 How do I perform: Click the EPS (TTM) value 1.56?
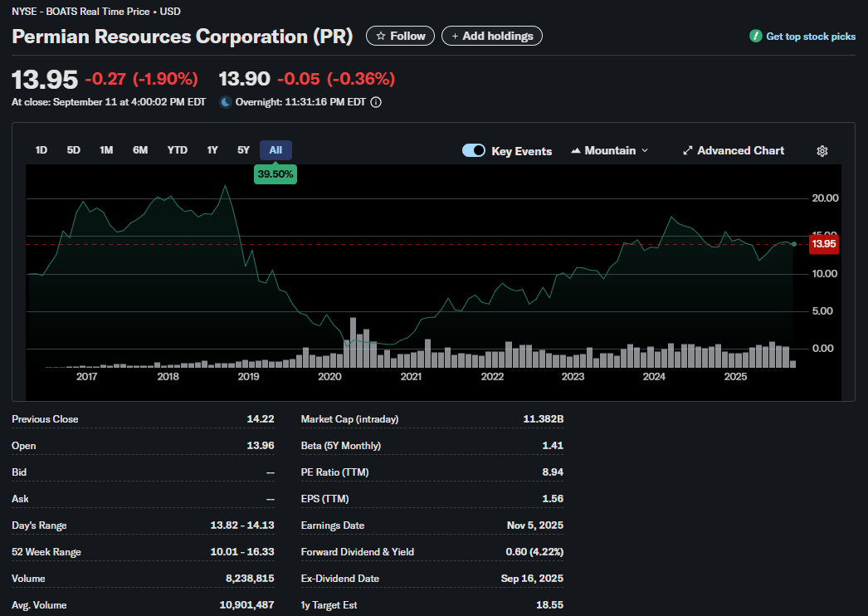553,499
